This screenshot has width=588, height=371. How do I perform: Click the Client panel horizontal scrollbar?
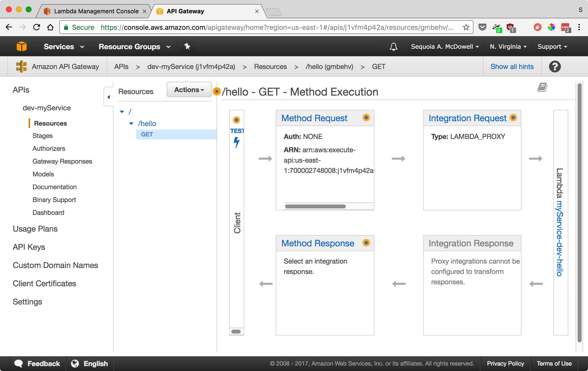pos(236,332)
